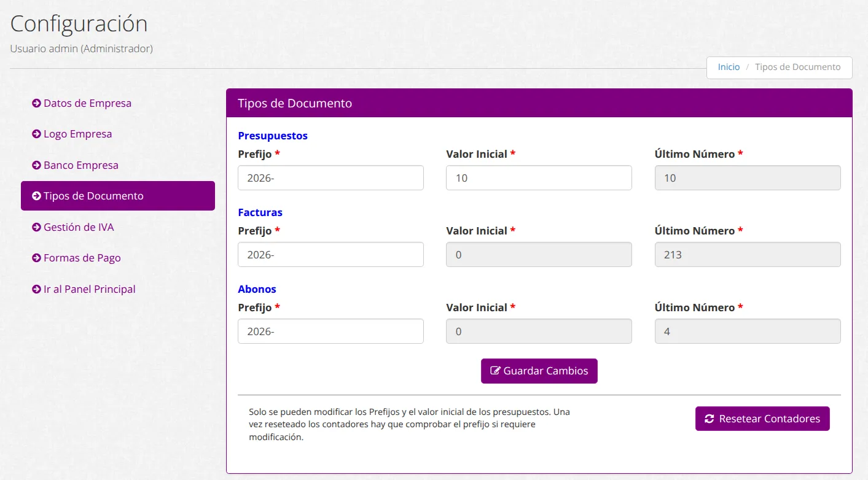
Task: Focus the Presupuestos Prefijo field
Action: 330,177
